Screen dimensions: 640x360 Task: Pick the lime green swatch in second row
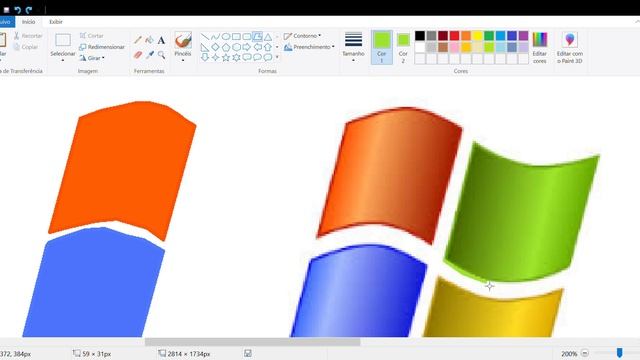coord(489,47)
